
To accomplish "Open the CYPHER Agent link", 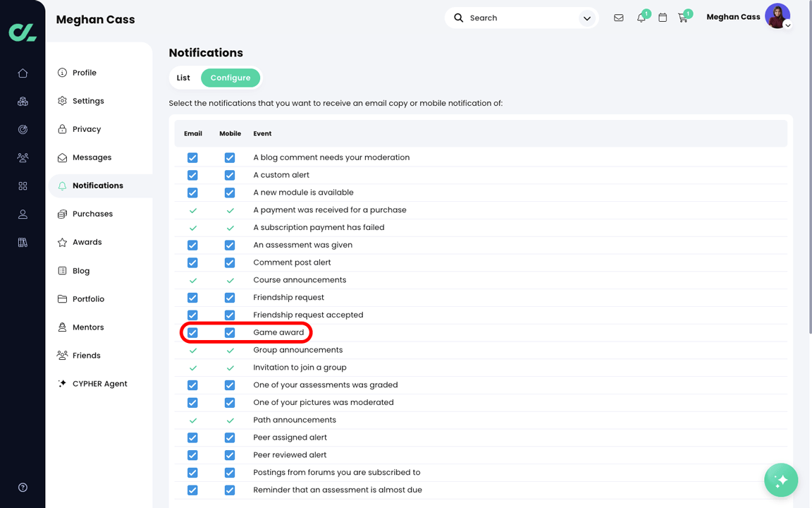I will 100,384.
